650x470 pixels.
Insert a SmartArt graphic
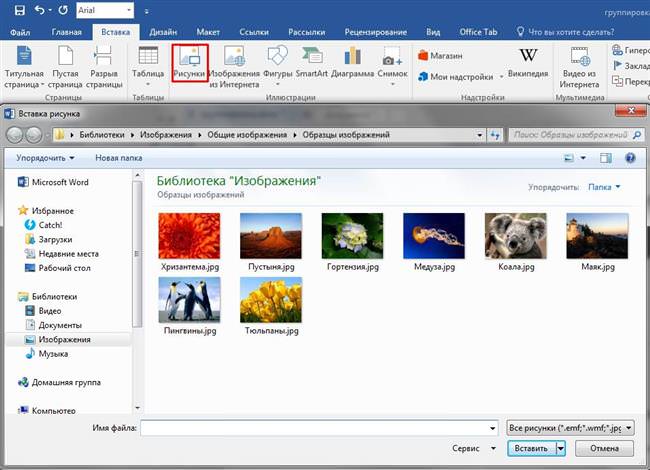(312, 63)
